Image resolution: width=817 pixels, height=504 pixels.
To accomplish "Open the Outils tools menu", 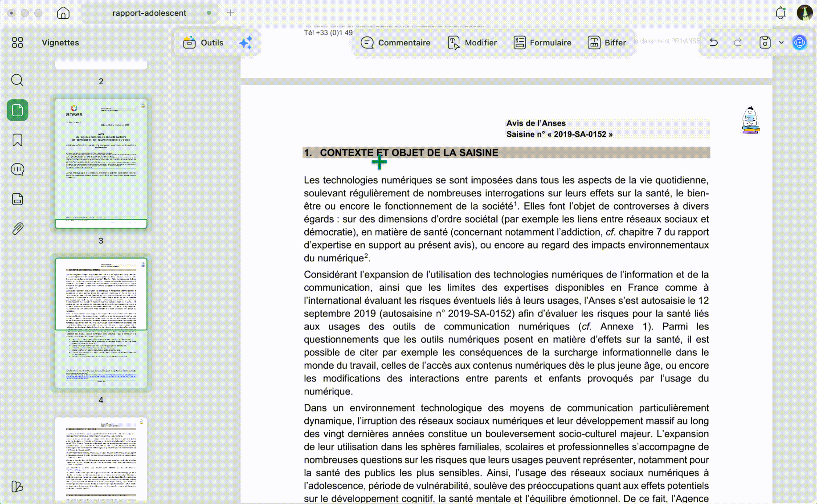I will pos(203,43).
